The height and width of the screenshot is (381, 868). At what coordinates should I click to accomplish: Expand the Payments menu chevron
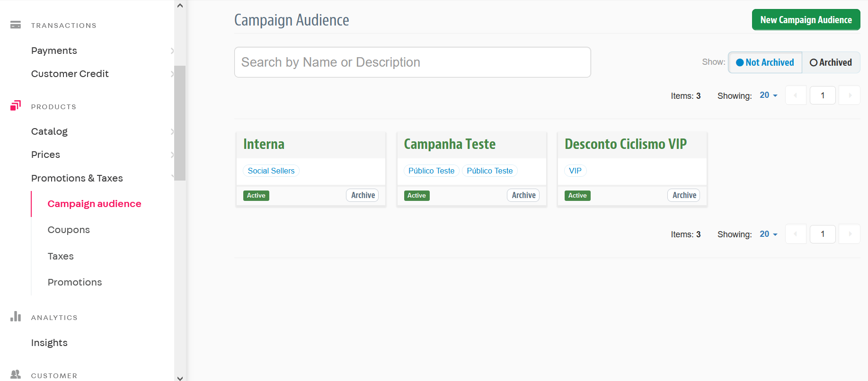click(172, 51)
